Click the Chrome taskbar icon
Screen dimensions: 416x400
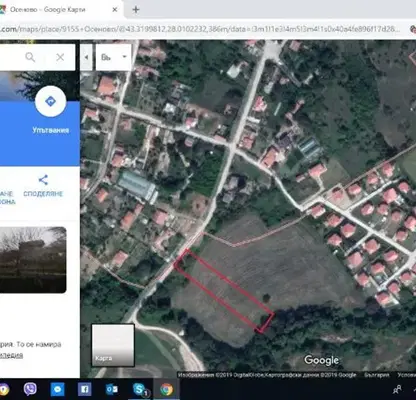coord(166,389)
